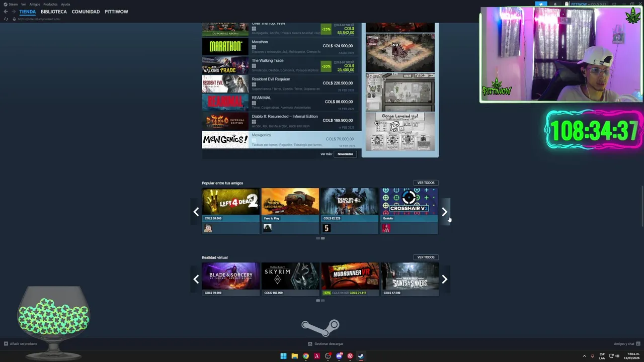
Task: Click the Steam forward navigation arrow
Action: pyautogui.click(x=13, y=12)
